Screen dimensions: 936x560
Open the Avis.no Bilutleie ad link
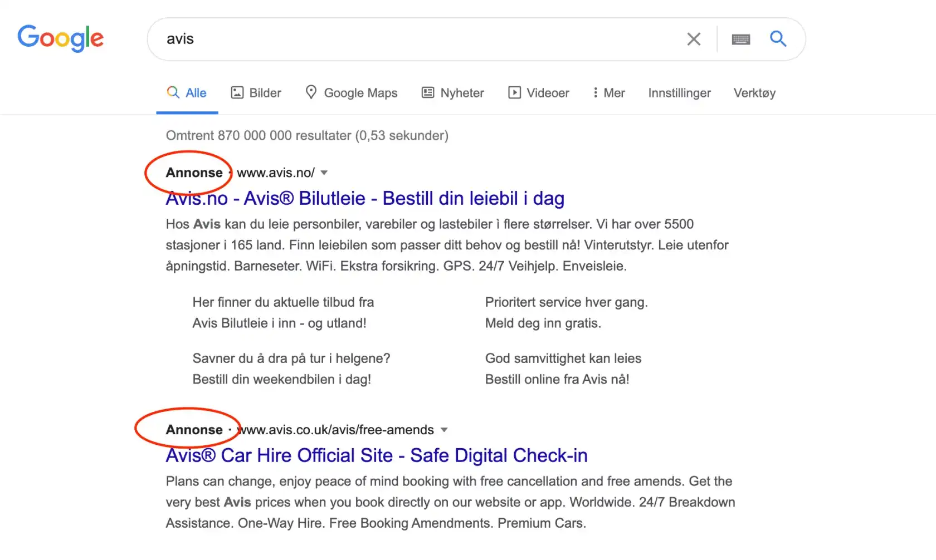[x=365, y=198]
